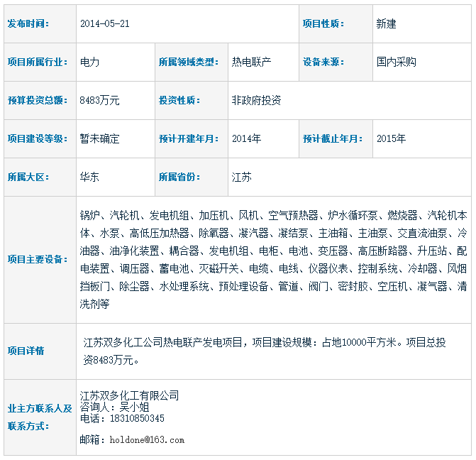
Task: Click the 业主方联系人及联系方式 label
Action: pos(40,417)
